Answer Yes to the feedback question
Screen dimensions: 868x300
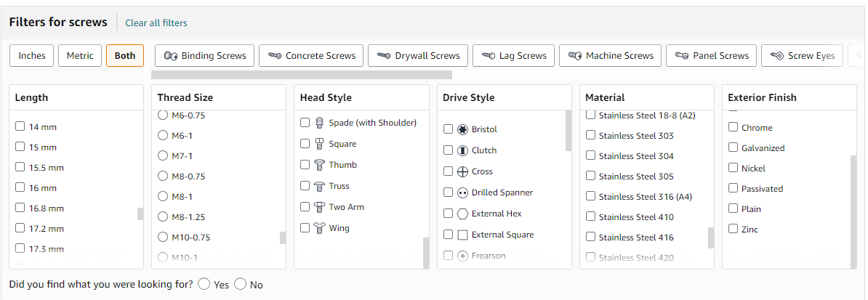(x=204, y=284)
